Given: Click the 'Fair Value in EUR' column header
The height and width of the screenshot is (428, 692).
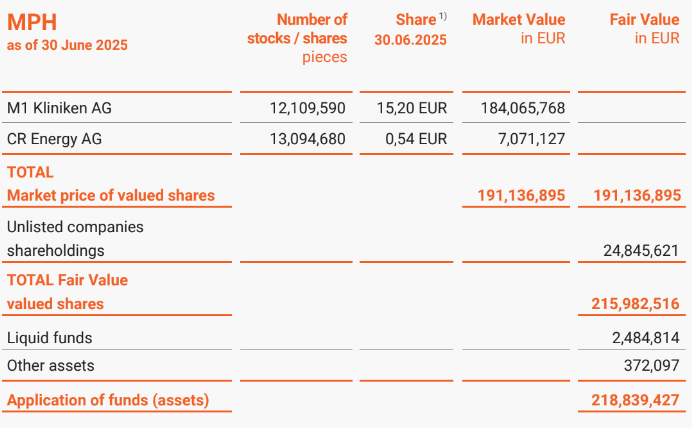Looking at the screenshot, I should coord(644,29).
